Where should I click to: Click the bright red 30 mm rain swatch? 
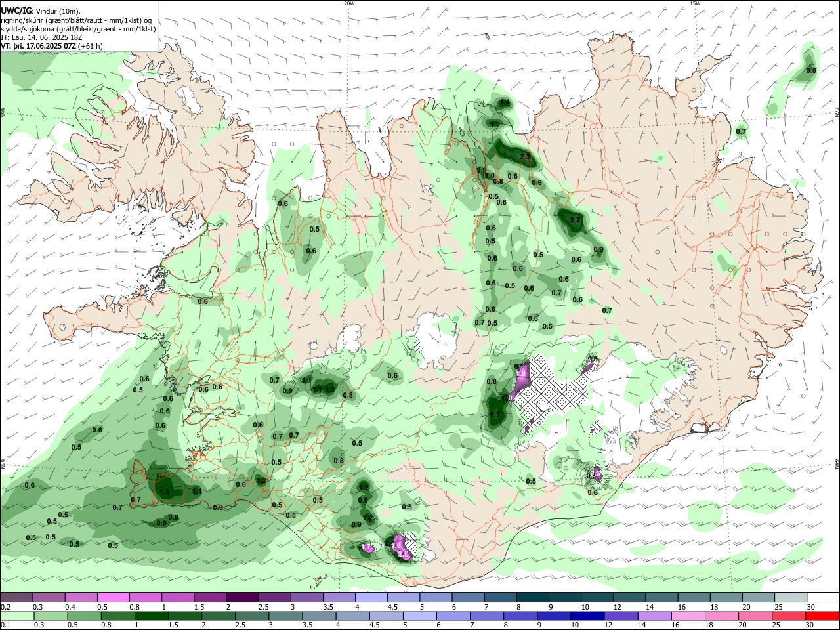coord(822,616)
